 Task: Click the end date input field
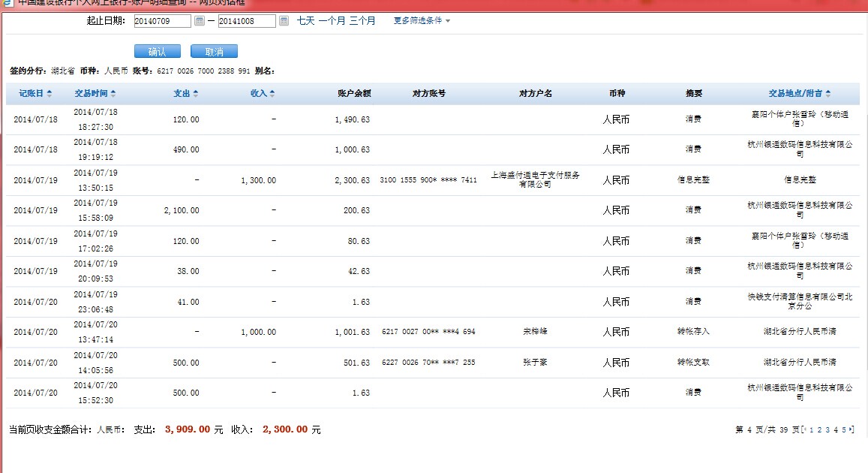[247, 22]
